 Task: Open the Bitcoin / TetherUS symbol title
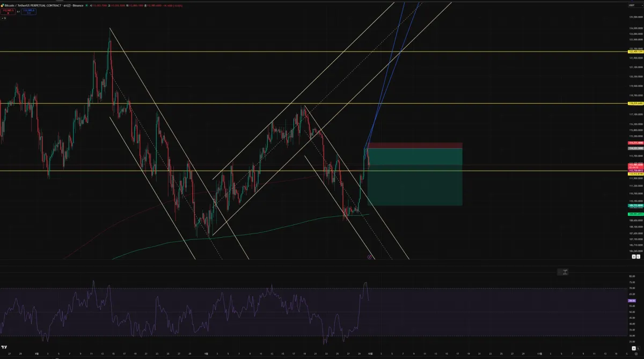(44, 5)
